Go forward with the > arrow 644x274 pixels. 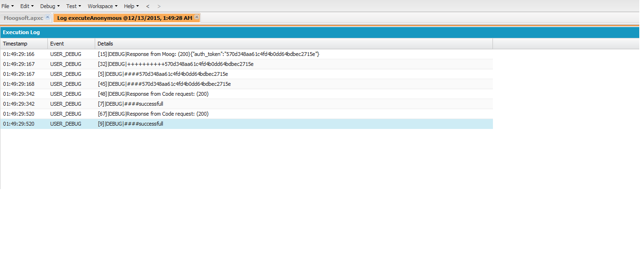[x=159, y=6]
